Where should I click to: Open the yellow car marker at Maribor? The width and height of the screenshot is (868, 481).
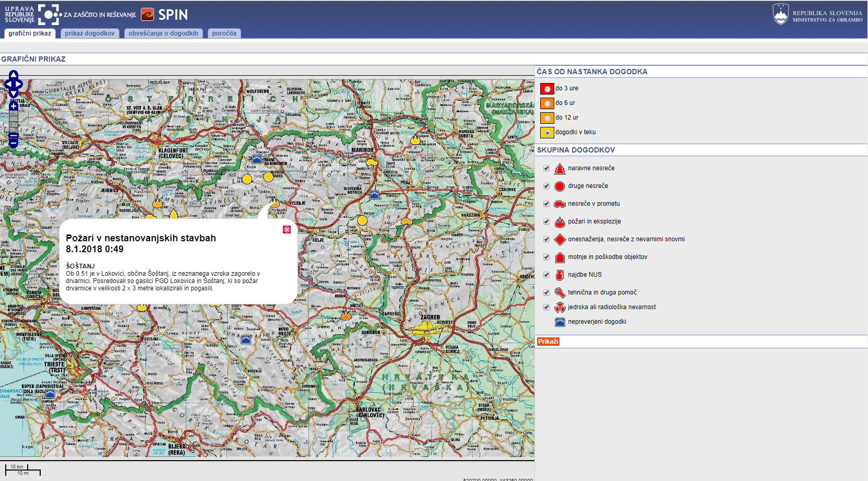pyautogui.click(x=372, y=162)
